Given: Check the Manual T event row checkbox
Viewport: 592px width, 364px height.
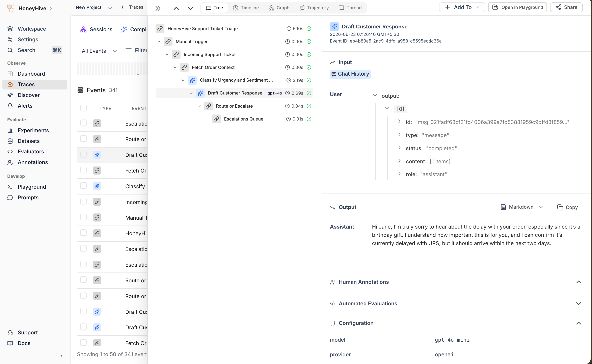Looking at the screenshot, I should point(83,217).
